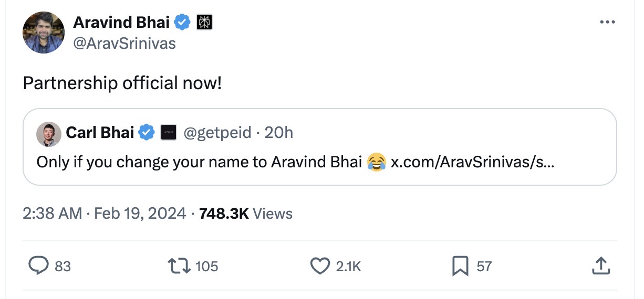This screenshot has height=299, width=644.
Task: Open the x.com/AravSrinivas/s... link
Action: pos(472,162)
